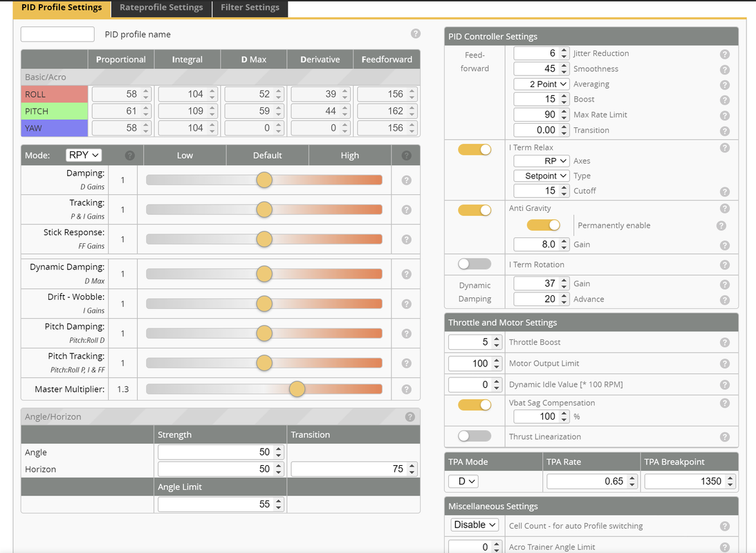The image size is (756, 553).
Task: Show help for Damping slider
Action: [x=407, y=180]
